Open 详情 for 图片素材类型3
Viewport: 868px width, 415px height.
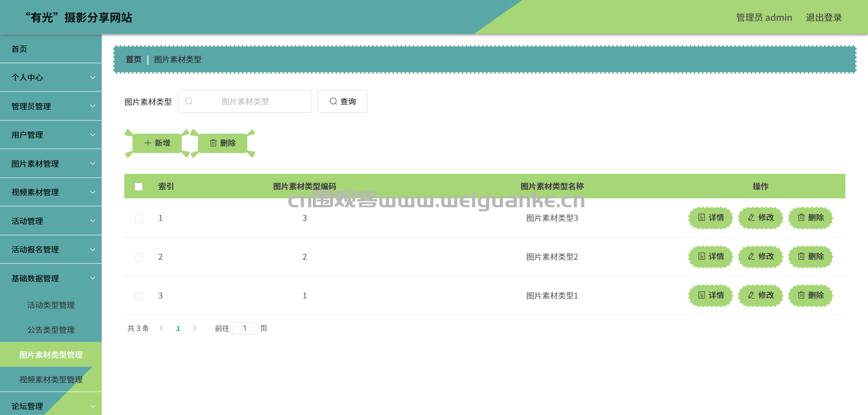[711, 218]
